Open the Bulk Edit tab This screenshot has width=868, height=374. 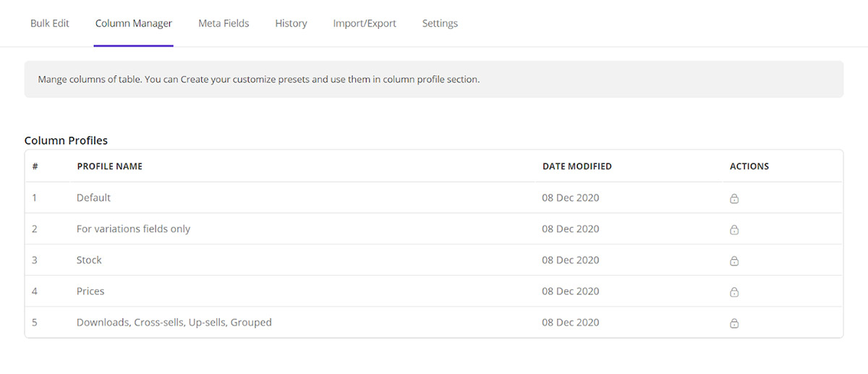[x=50, y=23]
